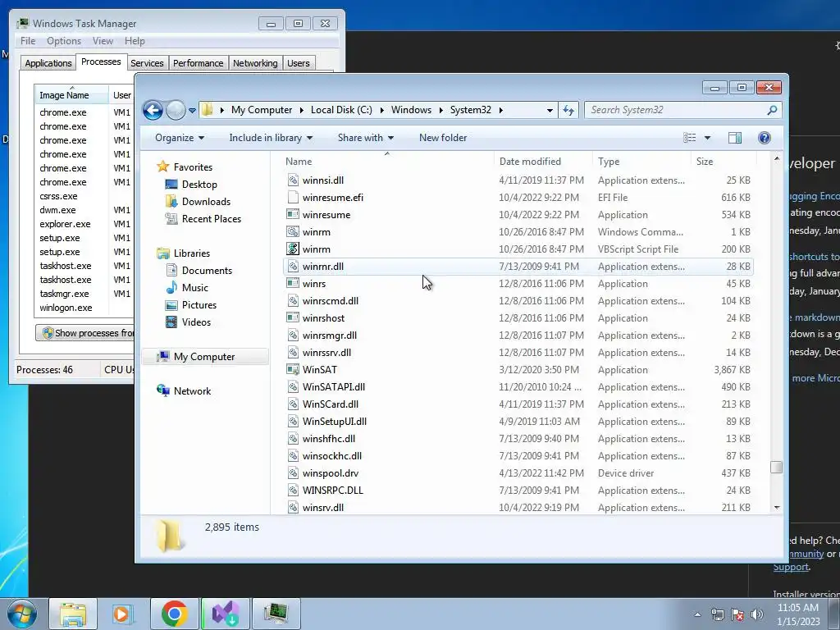
Task: Click the volume icon in system tray
Action: click(x=757, y=614)
